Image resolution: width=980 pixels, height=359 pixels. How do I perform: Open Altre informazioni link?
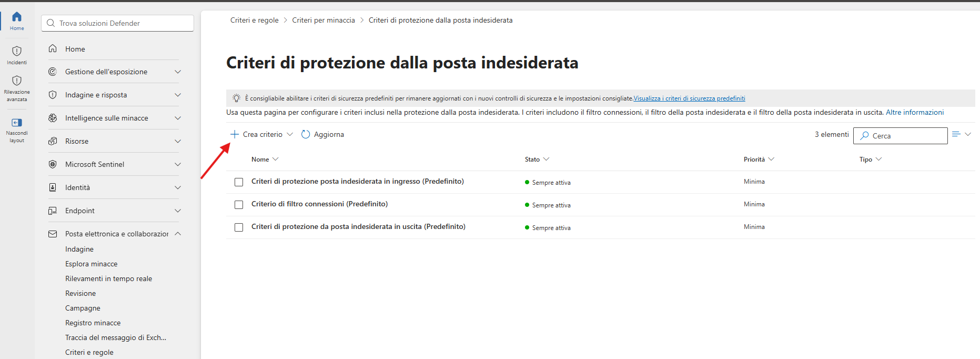pos(915,112)
